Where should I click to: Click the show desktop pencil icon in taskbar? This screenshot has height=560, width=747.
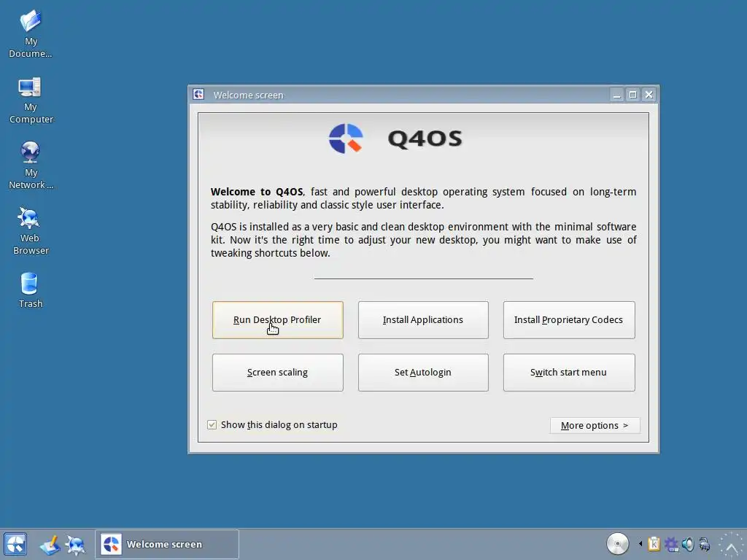(x=50, y=545)
